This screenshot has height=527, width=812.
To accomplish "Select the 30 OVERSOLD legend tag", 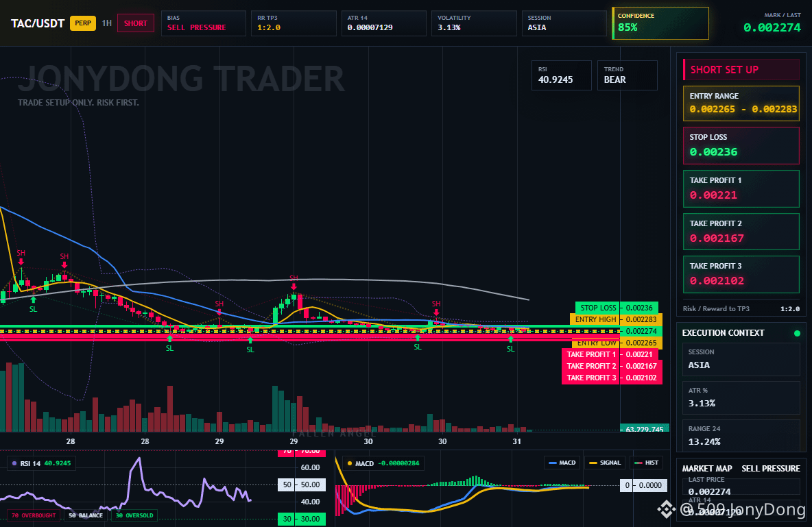I will coord(134,515).
